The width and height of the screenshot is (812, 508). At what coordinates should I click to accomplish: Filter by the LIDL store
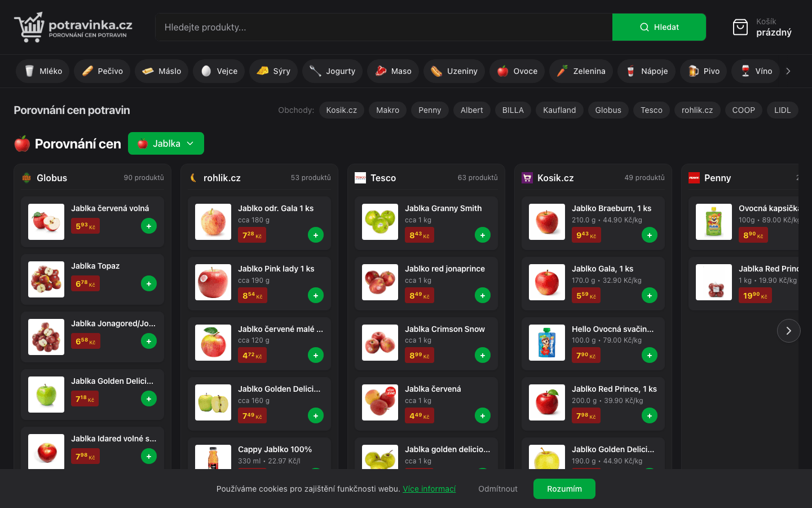pos(782,110)
